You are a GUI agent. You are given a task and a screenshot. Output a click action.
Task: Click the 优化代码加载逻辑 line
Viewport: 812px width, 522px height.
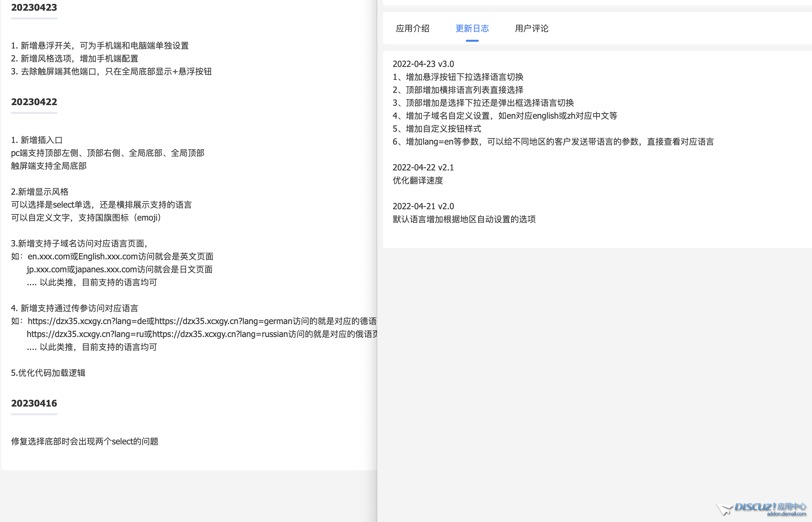pyautogui.click(x=48, y=373)
